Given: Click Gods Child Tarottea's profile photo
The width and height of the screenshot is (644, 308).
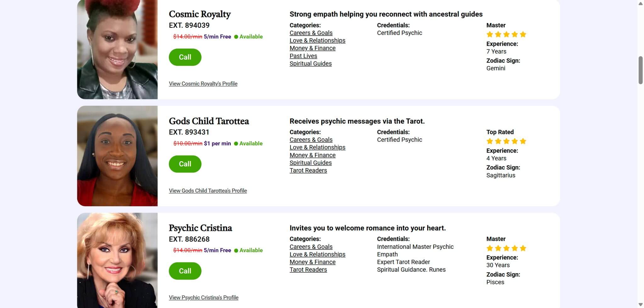Looking at the screenshot, I should [x=117, y=156].
